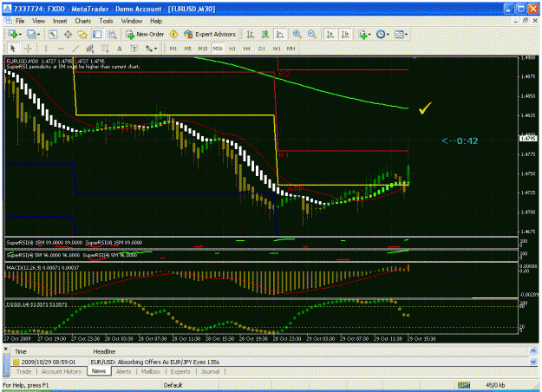Toggle the Expert Advisors button

coord(210,34)
